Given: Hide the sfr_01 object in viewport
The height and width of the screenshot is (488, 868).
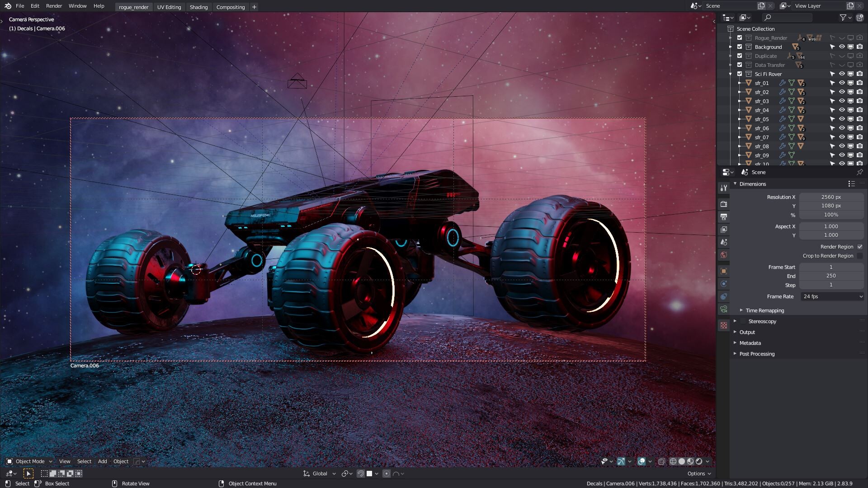Looking at the screenshot, I should pos(842,83).
